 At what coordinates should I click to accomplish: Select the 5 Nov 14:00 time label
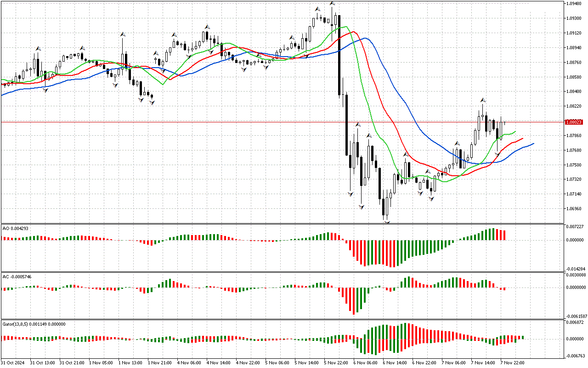click(306, 363)
